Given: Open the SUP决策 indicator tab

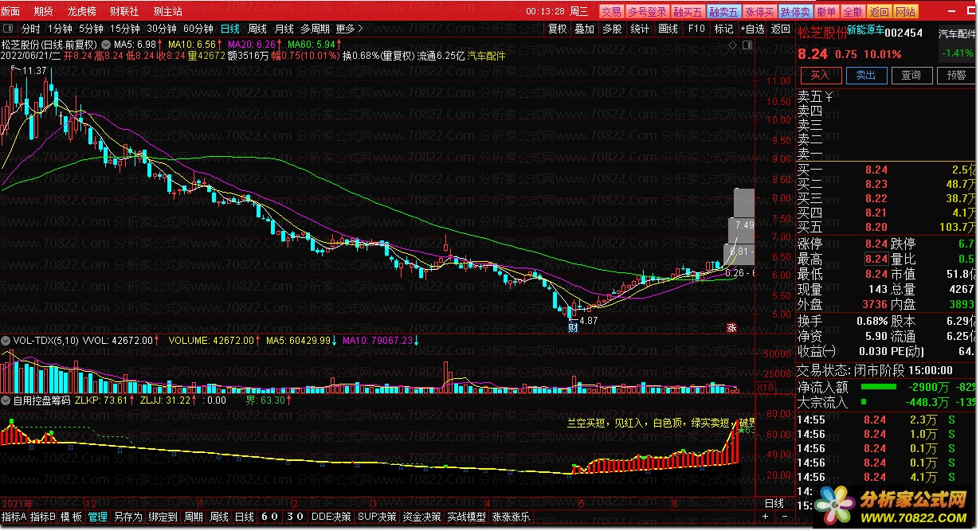Looking at the screenshot, I should 377,517.
